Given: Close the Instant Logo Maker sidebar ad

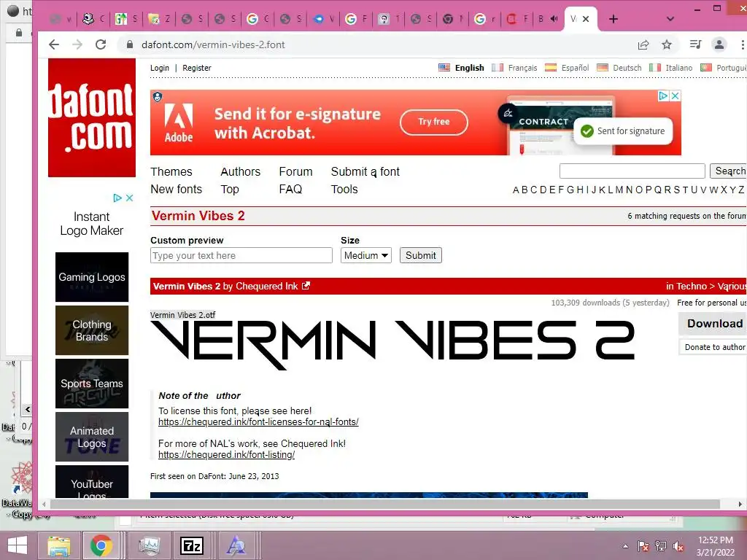Looking at the screenshot, I should pyautogui.click(x=129, y=198).
